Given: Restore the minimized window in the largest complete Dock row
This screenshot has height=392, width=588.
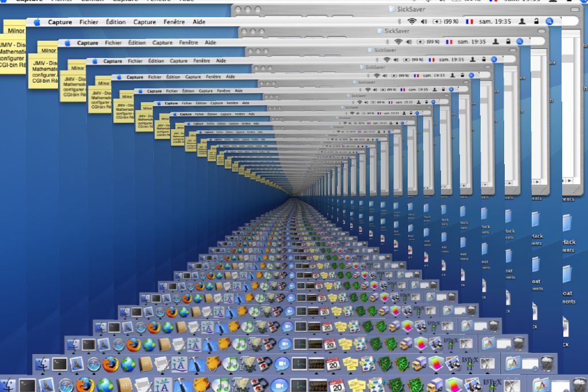Looking at the screenshot, I should (530, 364).
